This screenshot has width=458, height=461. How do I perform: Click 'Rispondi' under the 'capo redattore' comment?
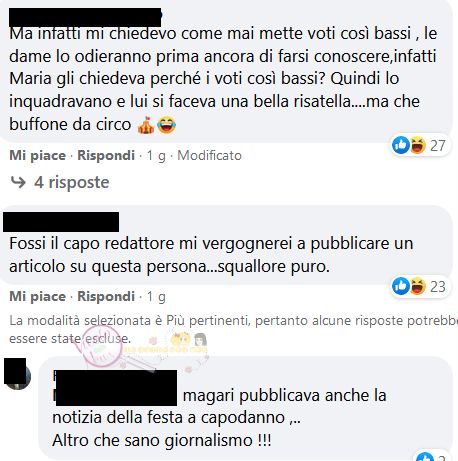tap(106, 296)
